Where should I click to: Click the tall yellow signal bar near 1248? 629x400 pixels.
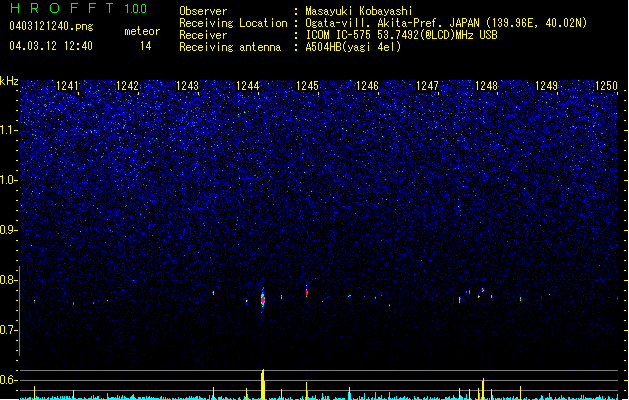(x=483, y=388)
